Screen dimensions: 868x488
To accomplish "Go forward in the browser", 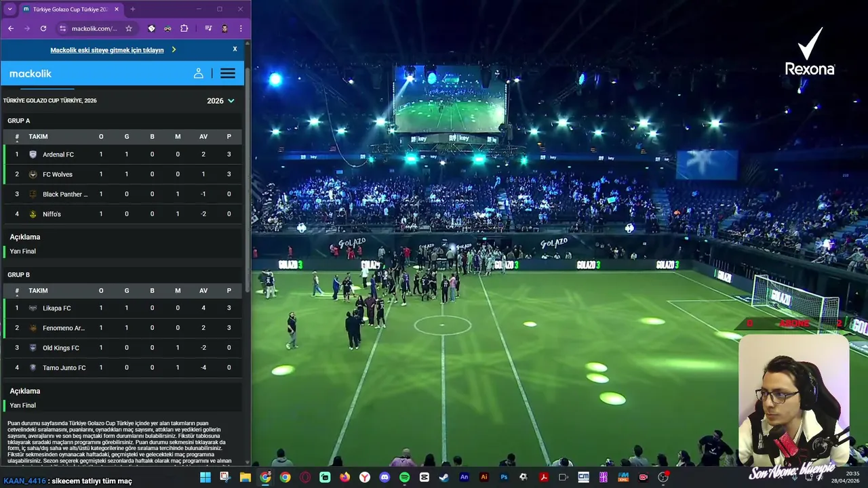I will (x=26, y=28).
